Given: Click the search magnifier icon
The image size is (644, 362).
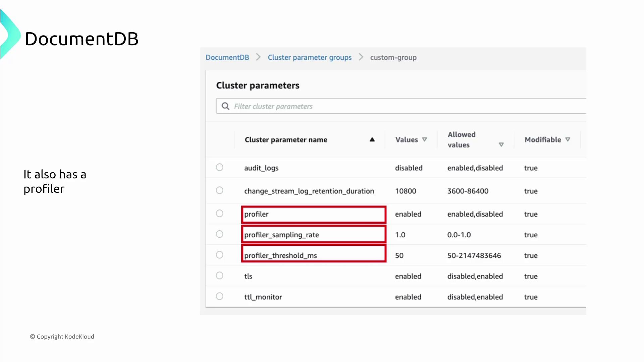Looking at the screenshot, I should (225, 106).
